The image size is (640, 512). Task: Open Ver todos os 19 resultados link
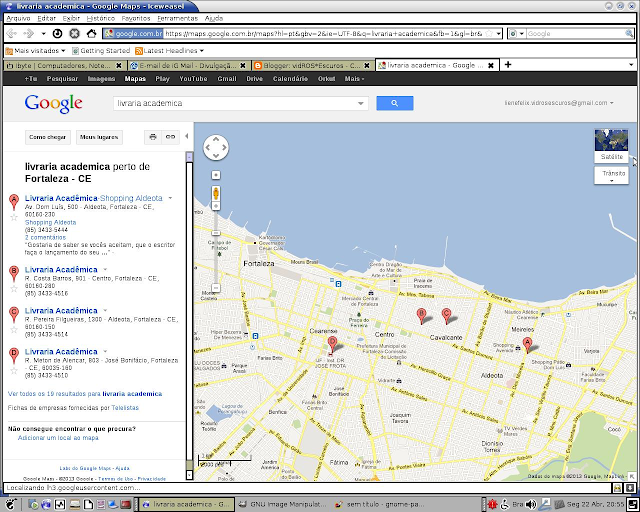click(x=85, y=394)
